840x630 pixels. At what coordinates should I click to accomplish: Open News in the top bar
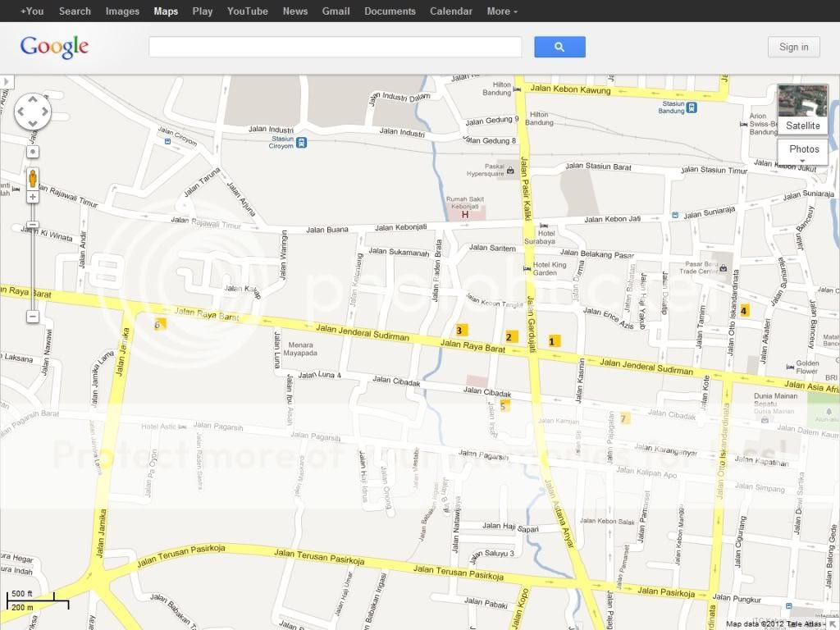[295, 11]
